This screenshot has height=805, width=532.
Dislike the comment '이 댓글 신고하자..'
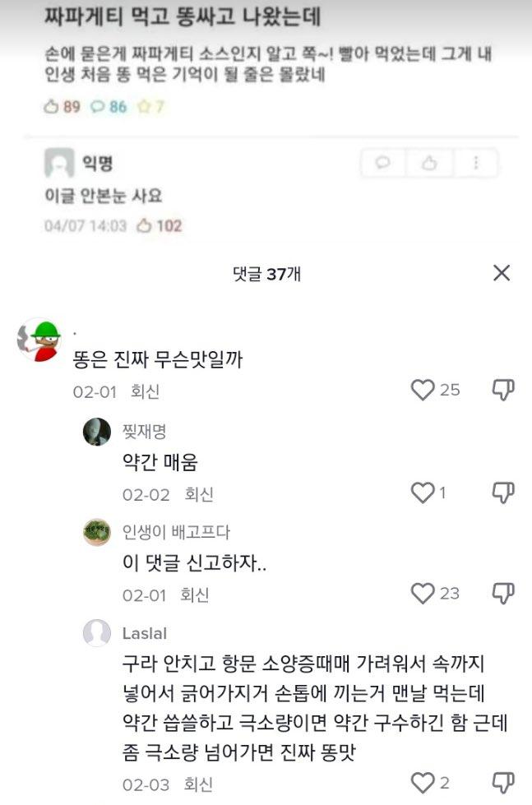pyautogui.click(x=503, y=593)
